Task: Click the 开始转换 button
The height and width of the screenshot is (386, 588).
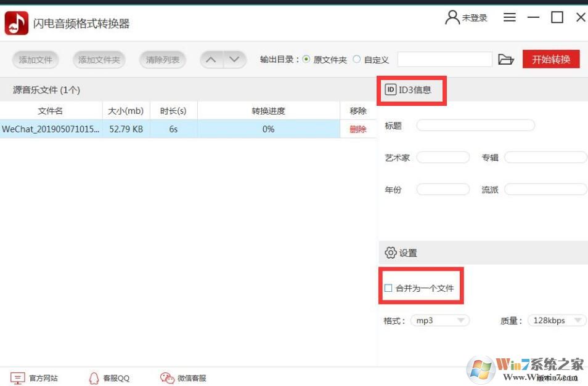Action: pyautogui.click(x=550, y=59)
